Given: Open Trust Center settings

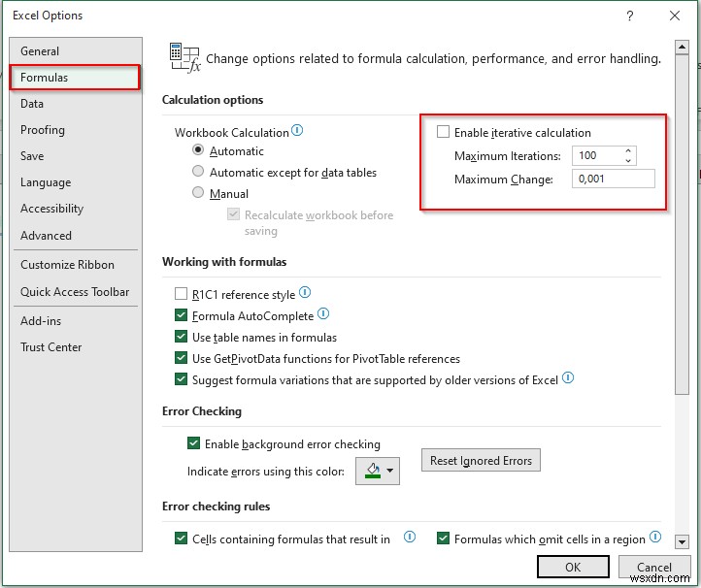Looking at the screenshot, I should pyautogui.click(x=76, y=347).
